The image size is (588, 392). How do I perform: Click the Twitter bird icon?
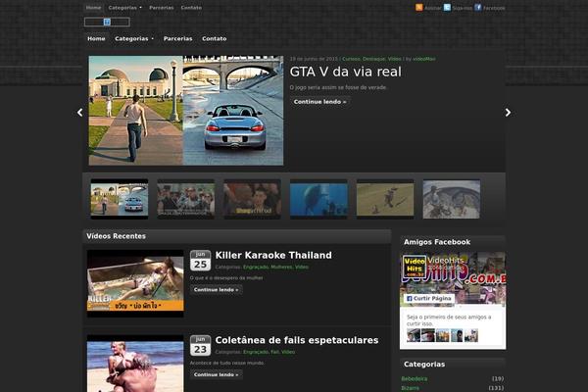point(447,8)
